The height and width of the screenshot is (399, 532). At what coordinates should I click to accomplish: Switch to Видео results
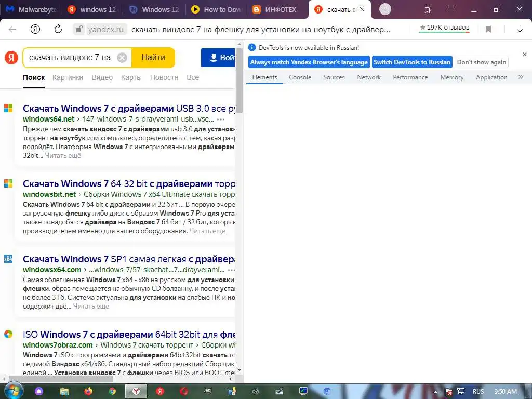click(102, 77)
